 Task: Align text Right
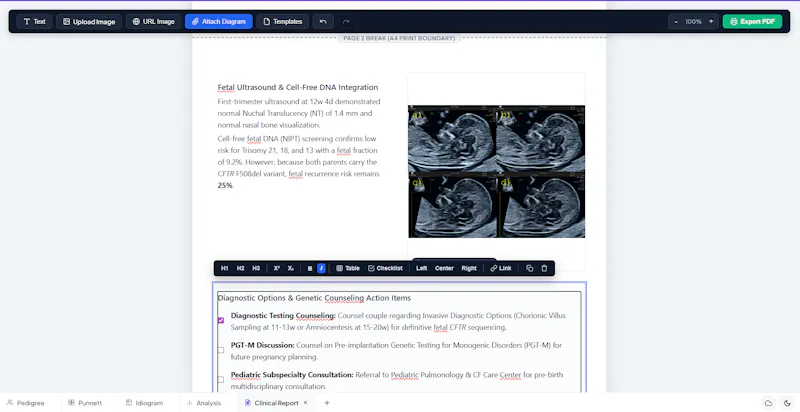point(469,268)
